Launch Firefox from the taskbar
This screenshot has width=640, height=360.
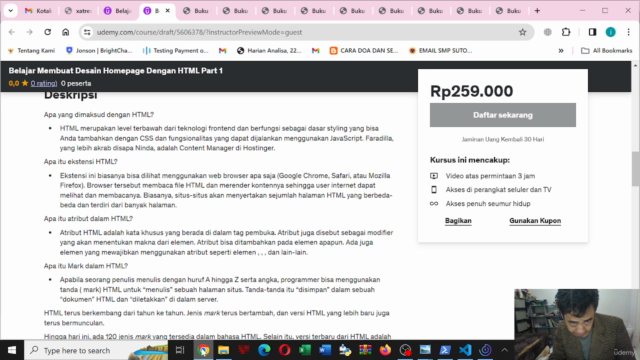tap(385, 350)
